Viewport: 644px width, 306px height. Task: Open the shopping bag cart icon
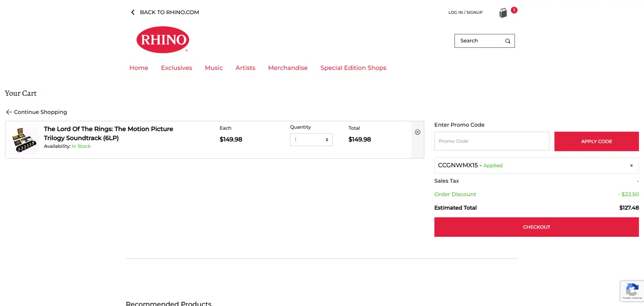503,13
